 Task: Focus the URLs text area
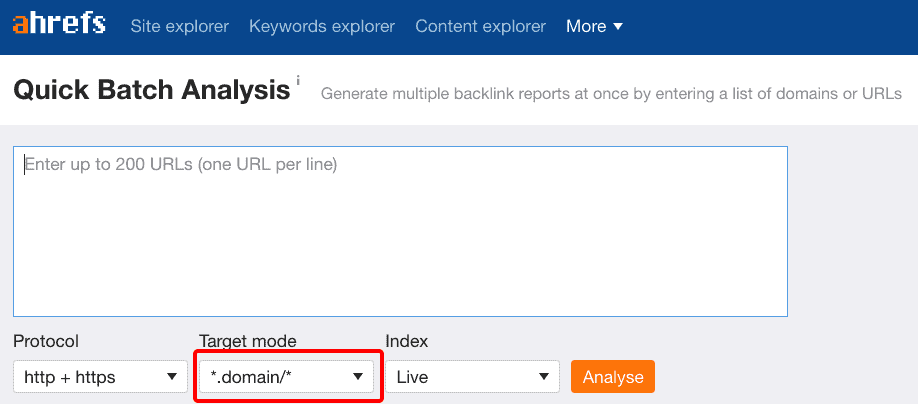pos(400,231)
